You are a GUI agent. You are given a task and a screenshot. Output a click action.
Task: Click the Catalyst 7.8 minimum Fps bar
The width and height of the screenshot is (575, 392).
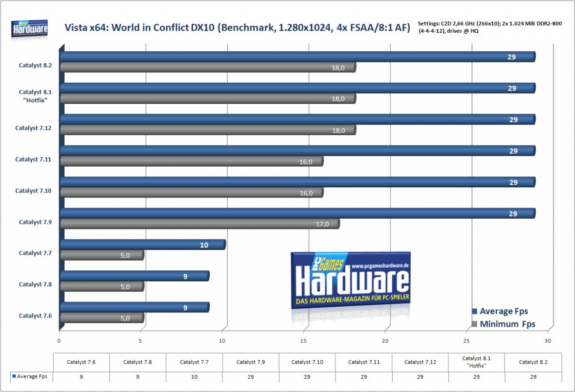click(102, 287)
